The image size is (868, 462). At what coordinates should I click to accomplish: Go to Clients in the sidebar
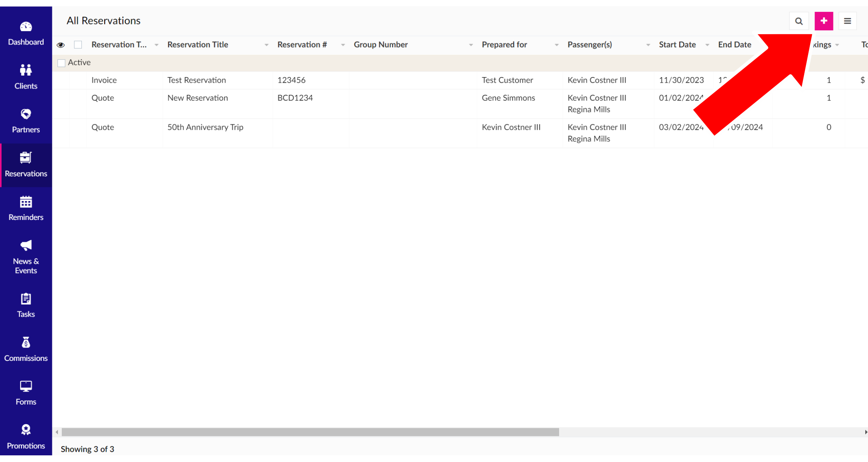point(26,77)
